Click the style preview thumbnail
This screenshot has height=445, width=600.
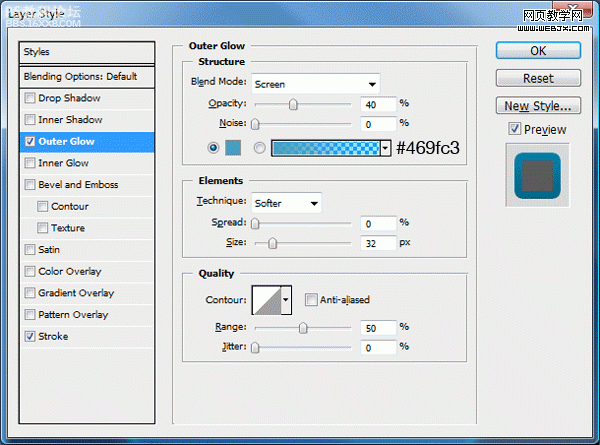[537, 175]
